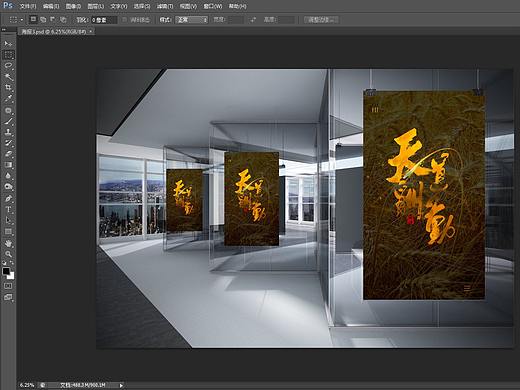The height and width of the screenshot is (390, 520).
Task: Swap foreground and background colors
Action: pyautogui.click(x=12, y=263)
